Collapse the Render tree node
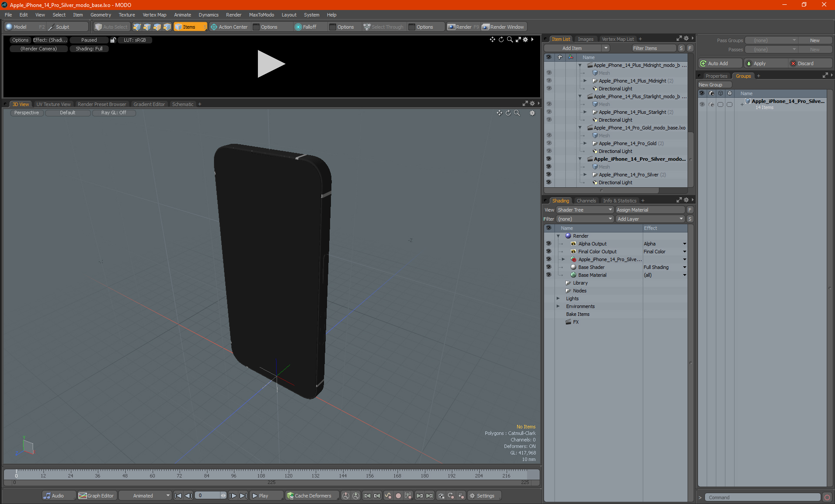The image size is (835, 504). (x=558, y=236)
